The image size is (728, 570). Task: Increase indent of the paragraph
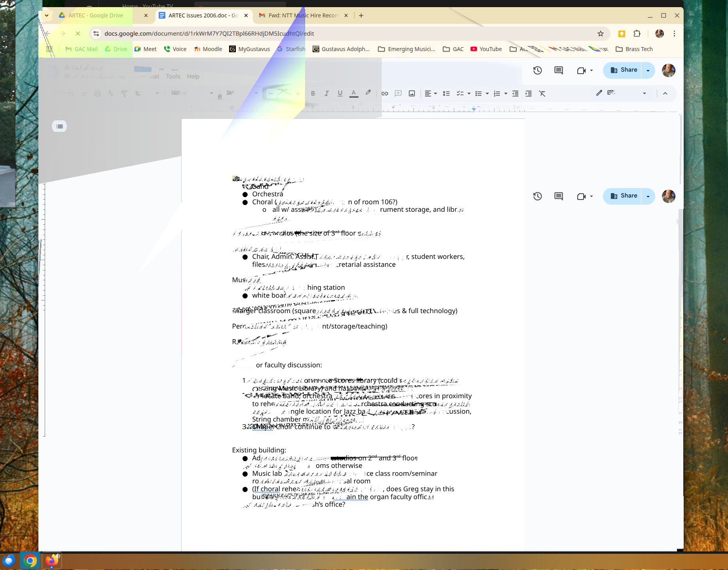pyautogui.click(x=529, y=93)
